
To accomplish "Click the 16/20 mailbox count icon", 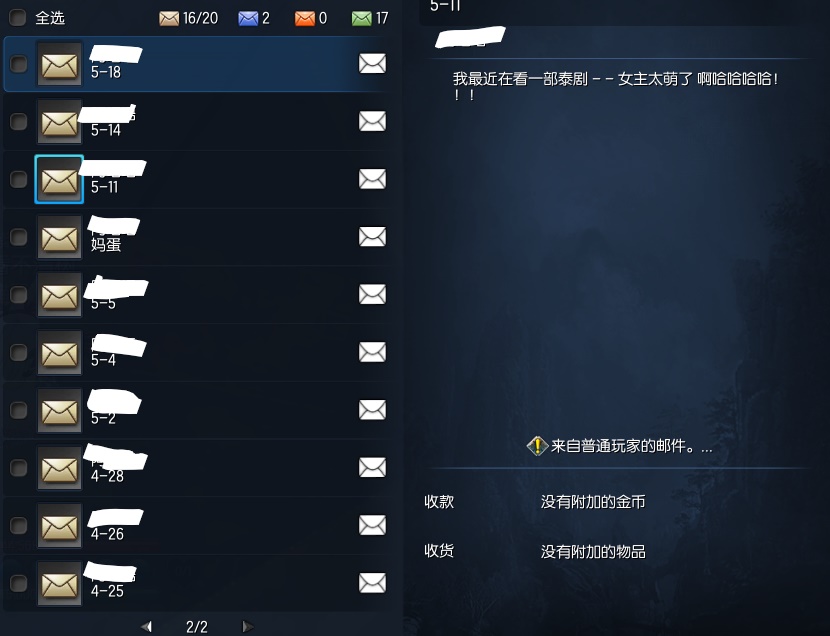I will coord(169,19).
